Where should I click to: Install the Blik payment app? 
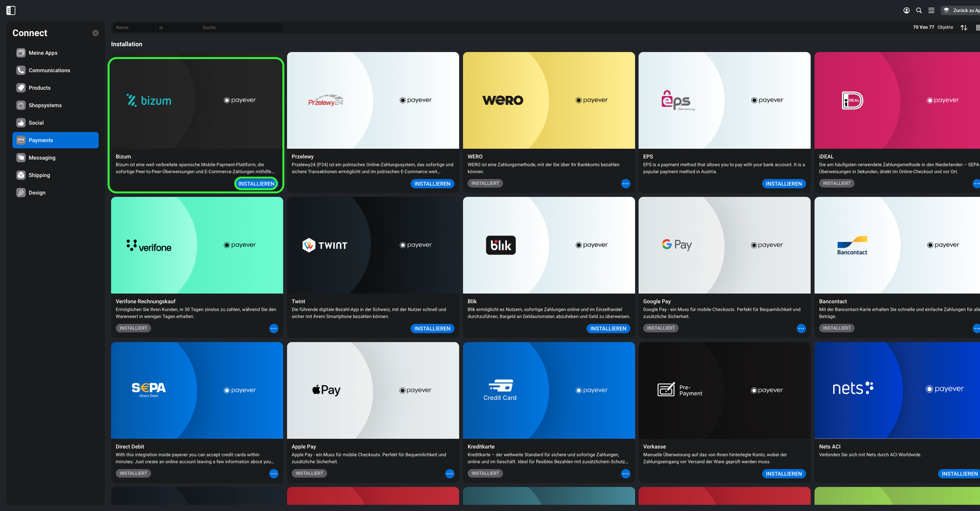coord(608,328)
